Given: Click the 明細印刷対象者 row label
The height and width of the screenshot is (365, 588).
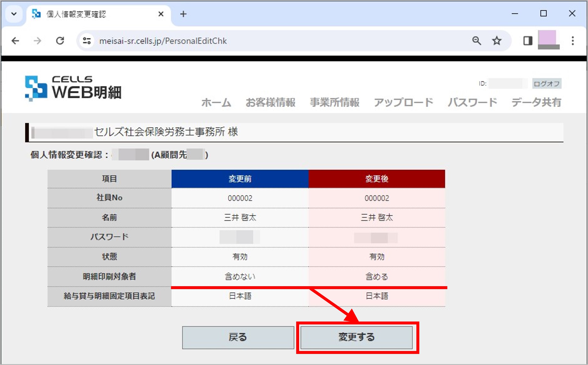Looking at the screenshot, I should pos(110,276).
